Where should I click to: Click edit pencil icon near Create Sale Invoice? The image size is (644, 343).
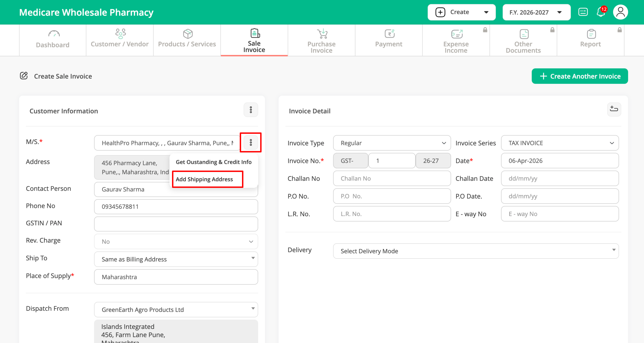(x=24, y=76)
